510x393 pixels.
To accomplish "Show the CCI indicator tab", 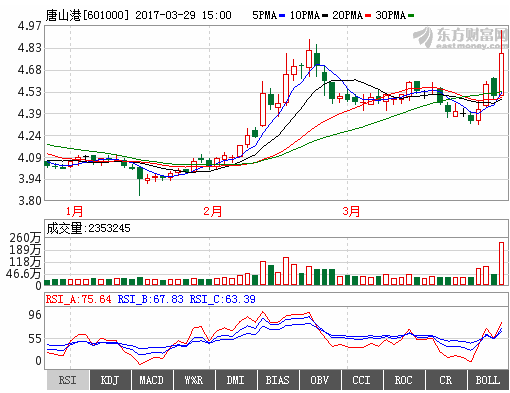I will (362, 380).
